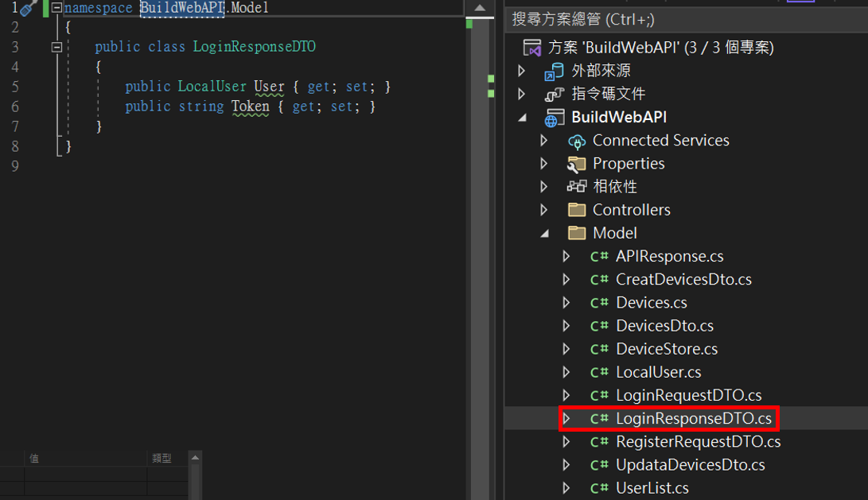
Task: Click the screwdriver quick actions icon on line 1
Action: (x=28, y=8)
